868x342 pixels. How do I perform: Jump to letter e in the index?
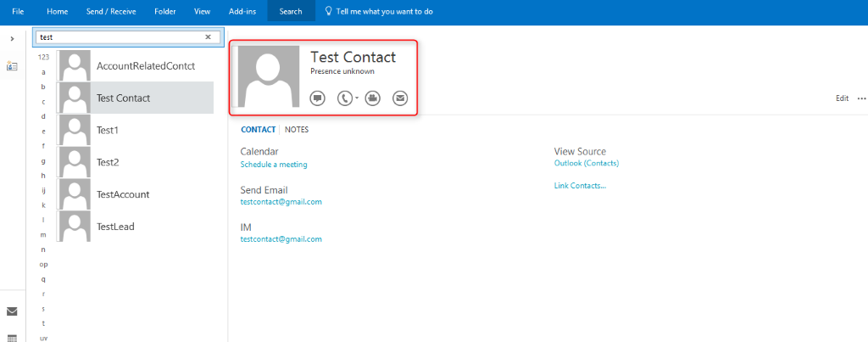[x=44, y=132]
